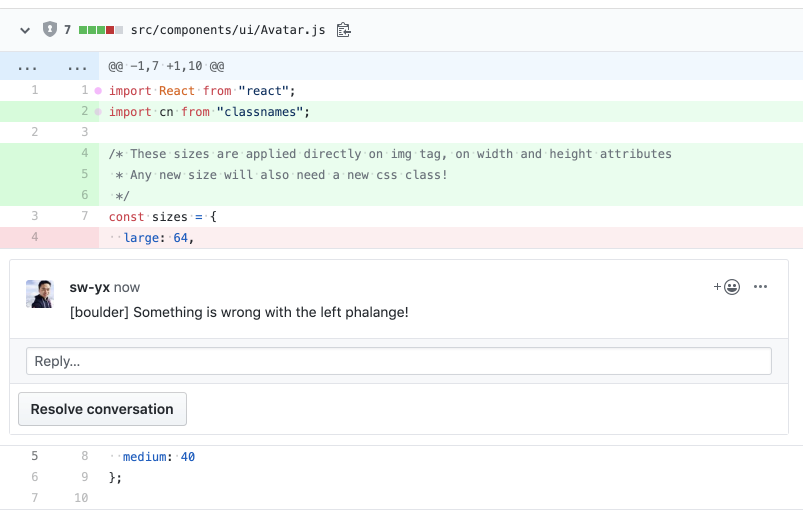Viewport: 803px width, 518px height.
Task: Copy the Avatar.js file path
Action: (344, 30)
